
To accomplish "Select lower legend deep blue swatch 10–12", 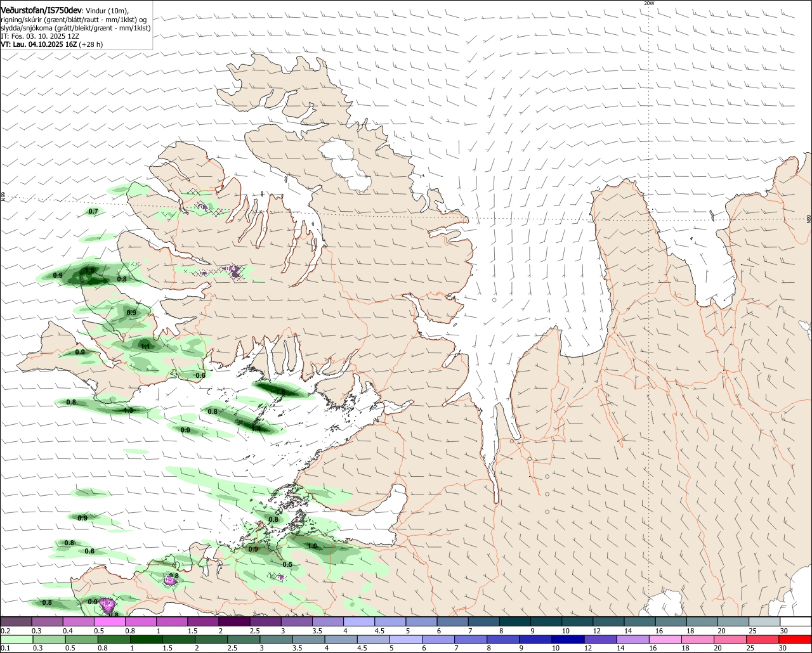I will pyautogui.click(x=568, y=639).
